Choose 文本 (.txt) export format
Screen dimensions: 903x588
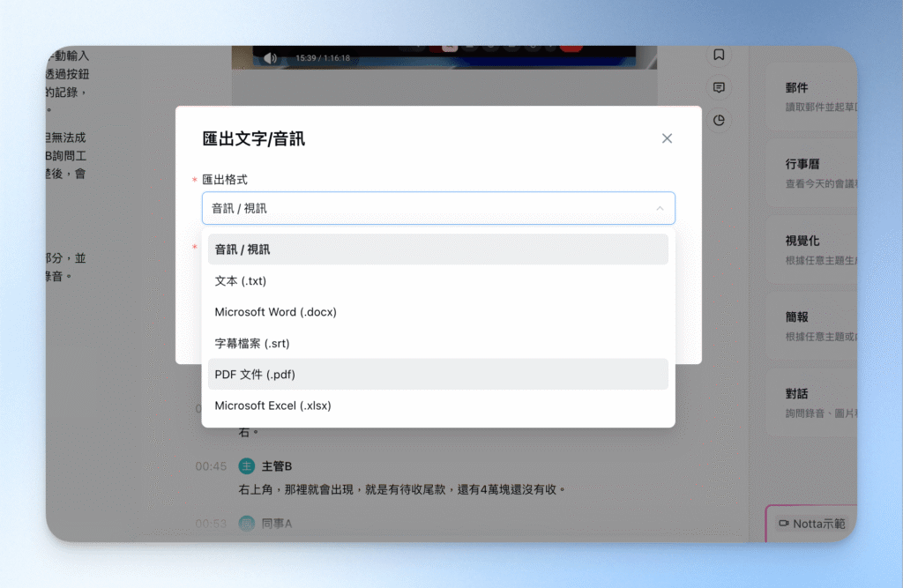(438, 281)
